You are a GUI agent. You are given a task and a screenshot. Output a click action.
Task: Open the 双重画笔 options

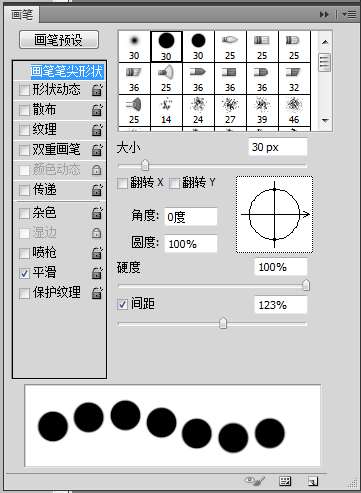[56, 150]
